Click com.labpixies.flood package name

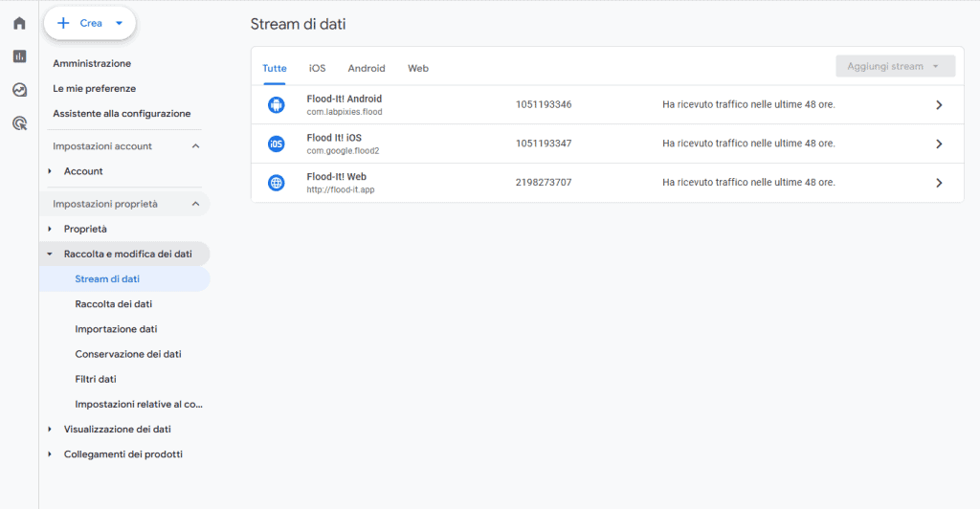coord(345,112)
